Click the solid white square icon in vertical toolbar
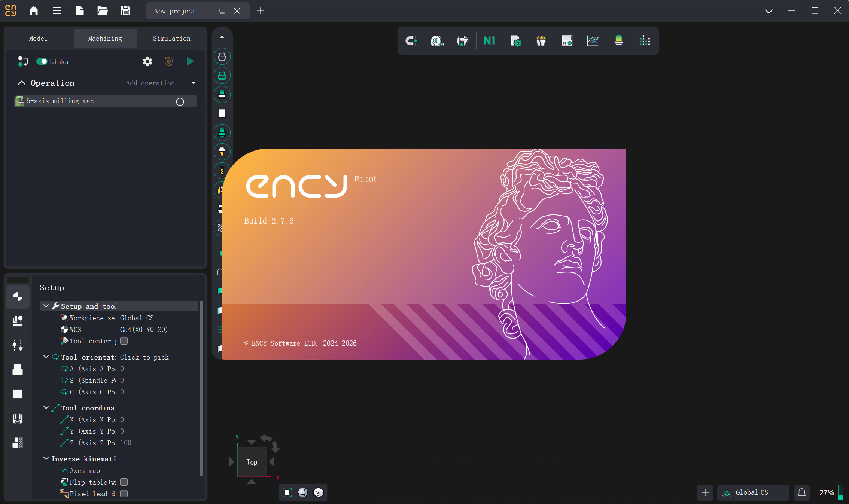 point(222,113)
